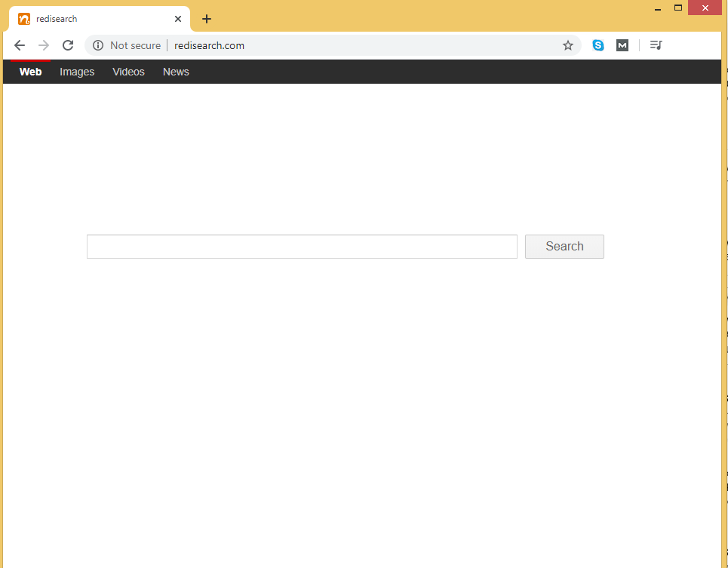Reload the redisearch page

pyautogui.click(x=68, y=45)
